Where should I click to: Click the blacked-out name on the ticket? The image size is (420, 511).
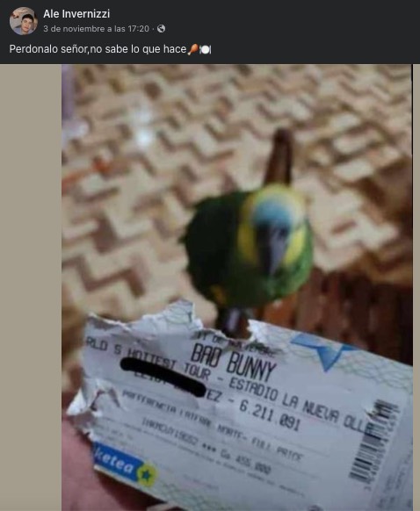click(163, 377)
